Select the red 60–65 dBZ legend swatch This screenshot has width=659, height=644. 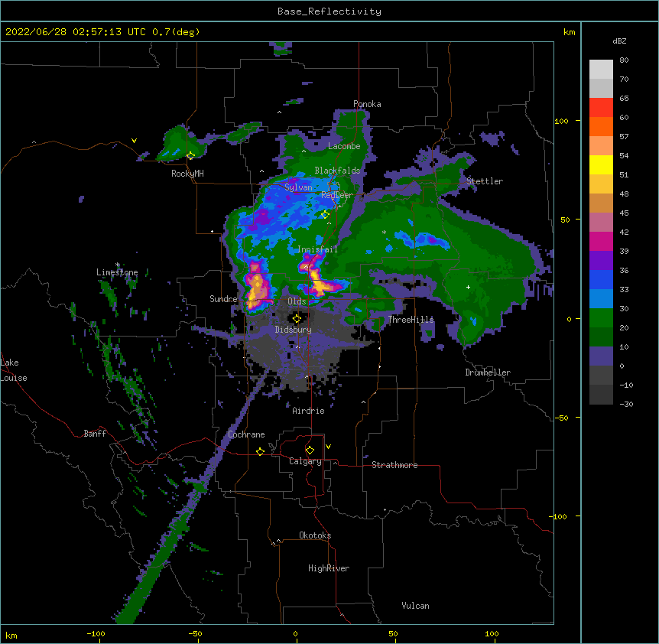click(601, 108)
